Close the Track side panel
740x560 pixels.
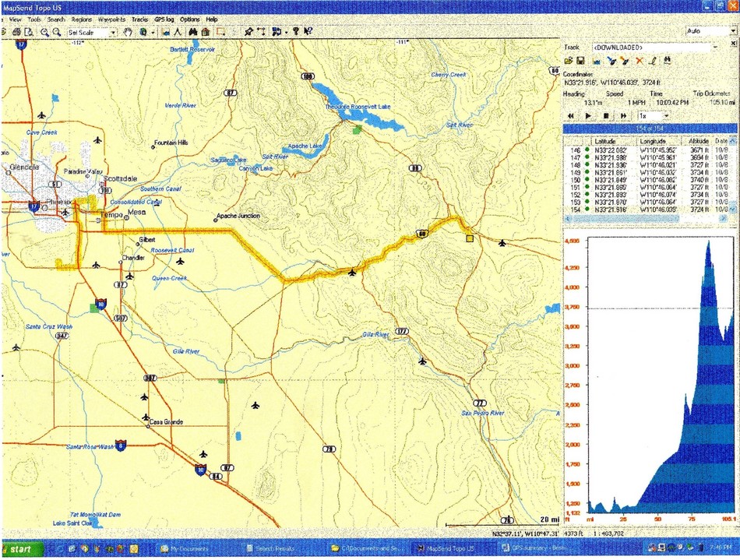tap(734, 43)
